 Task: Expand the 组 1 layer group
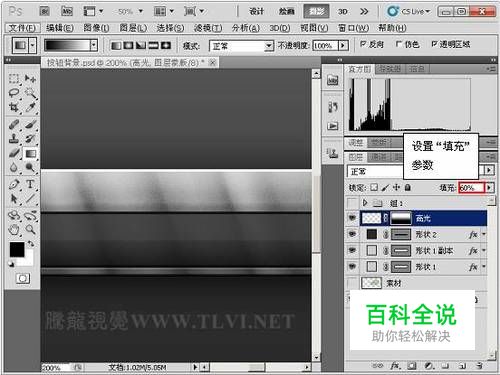365,203
